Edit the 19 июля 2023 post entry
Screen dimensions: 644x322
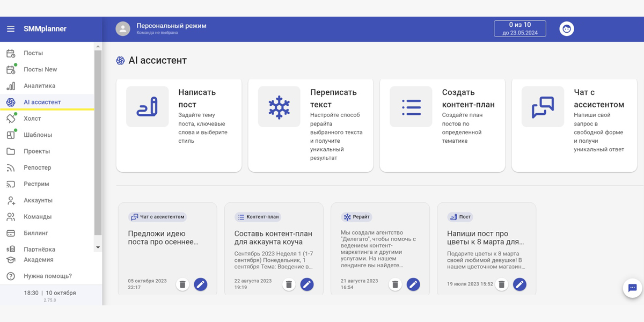pyautogui.click(x=519, y=284)
